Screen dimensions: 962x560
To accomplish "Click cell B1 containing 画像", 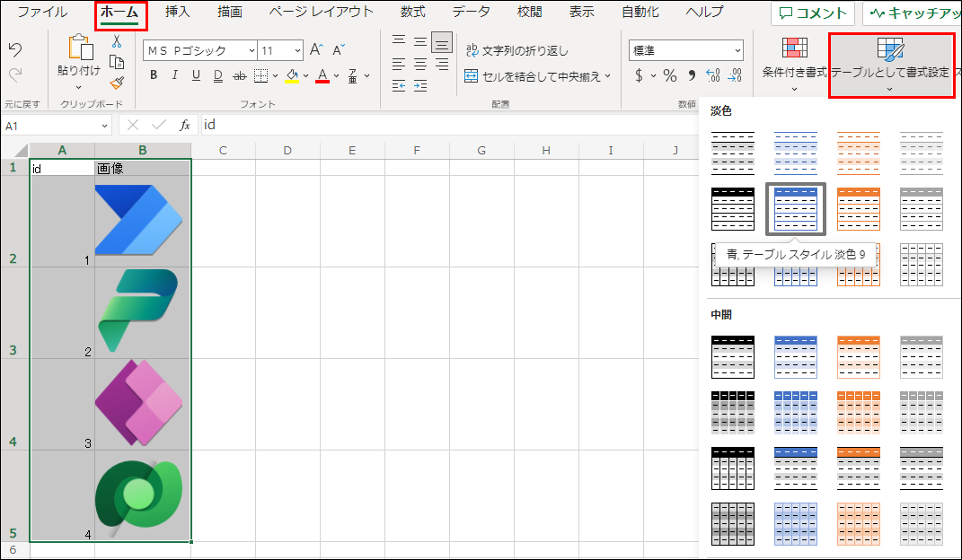I will 142,168.
